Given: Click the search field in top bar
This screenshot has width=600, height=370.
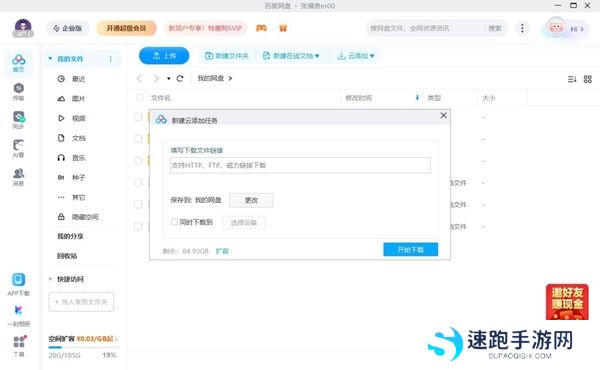Looking at the screenshot, I should pyautogui.click(x=425, y=28).
